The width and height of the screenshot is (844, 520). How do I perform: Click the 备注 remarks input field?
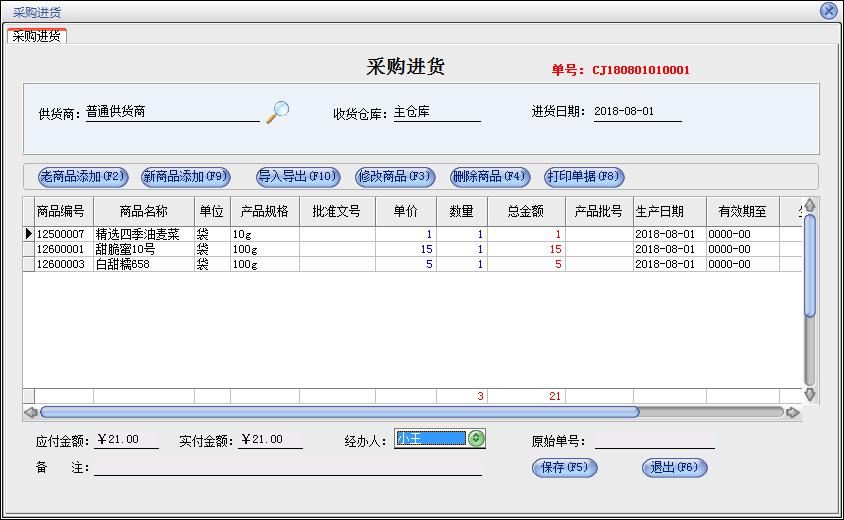[288, 467]
